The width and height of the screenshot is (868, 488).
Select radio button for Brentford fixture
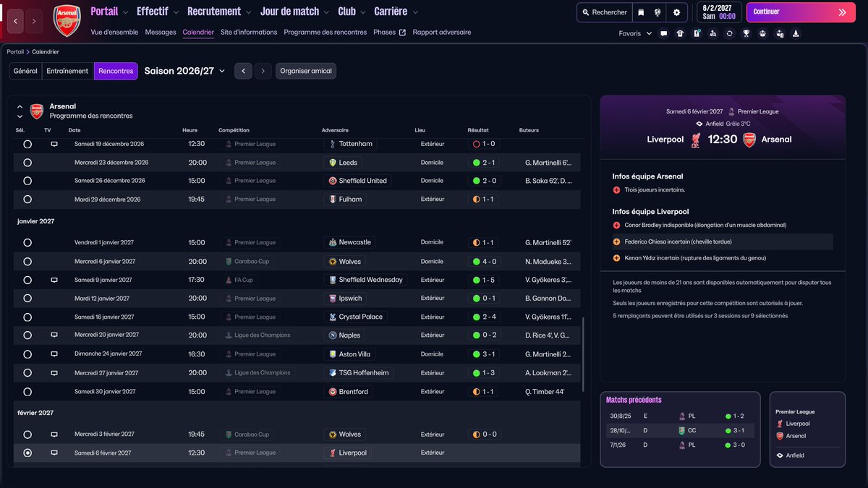coord(27,392)
